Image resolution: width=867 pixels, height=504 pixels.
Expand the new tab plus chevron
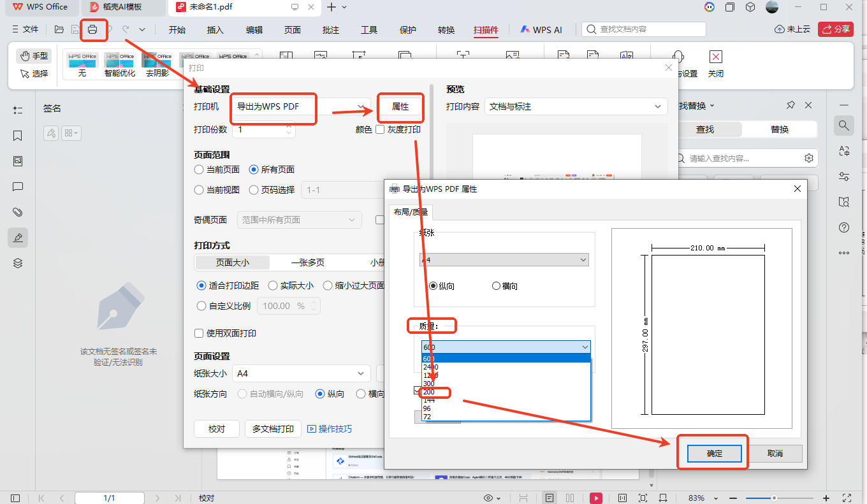tap(344, 7)
